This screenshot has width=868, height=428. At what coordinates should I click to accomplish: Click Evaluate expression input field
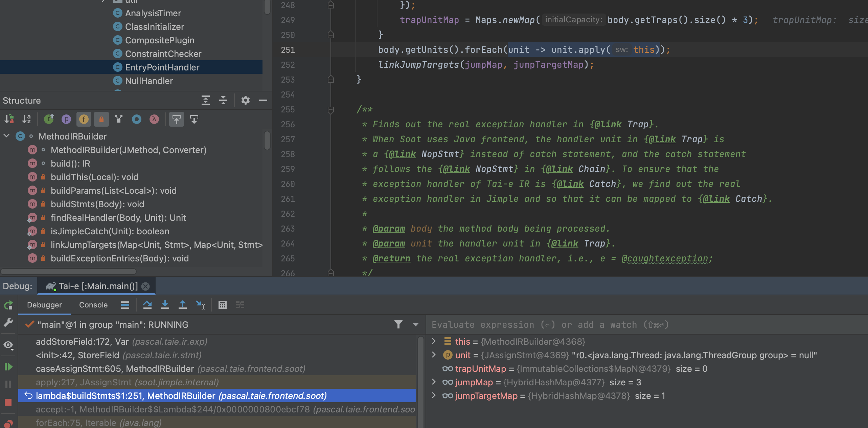pyautogui.click(x=647, y=325)
